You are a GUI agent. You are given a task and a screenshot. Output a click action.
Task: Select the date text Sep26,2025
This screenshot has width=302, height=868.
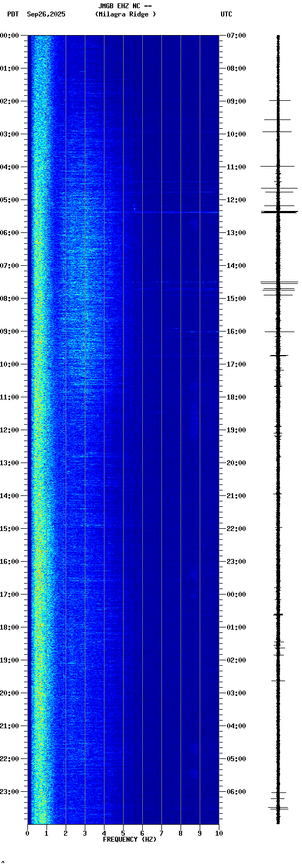(x=46, y=14)
